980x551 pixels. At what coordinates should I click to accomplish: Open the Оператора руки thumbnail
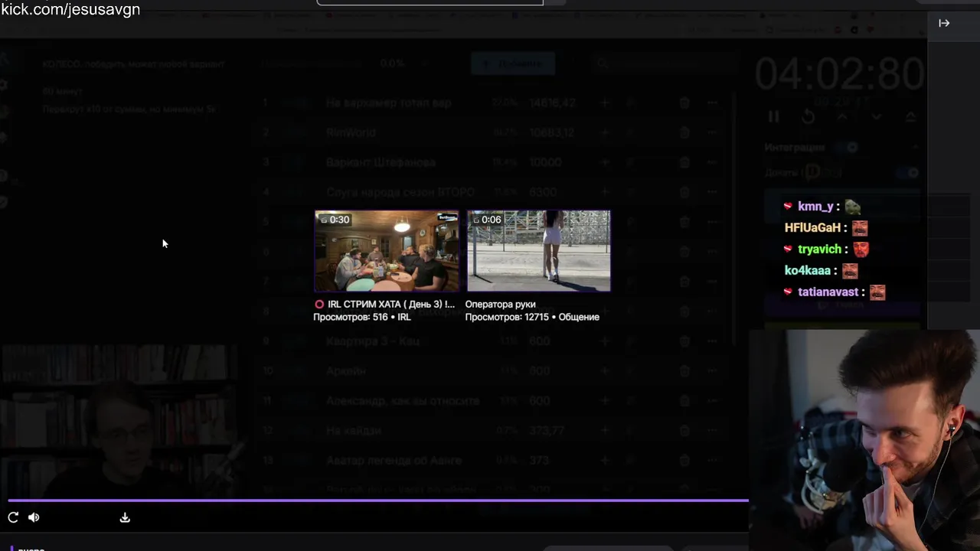[x=539, y=251]
